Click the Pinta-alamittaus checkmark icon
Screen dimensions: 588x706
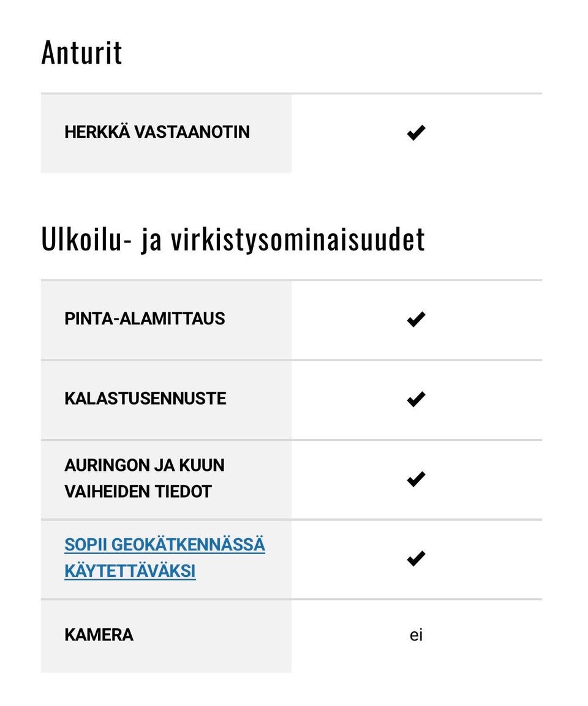pyautogui.click(x=416, y=319)
